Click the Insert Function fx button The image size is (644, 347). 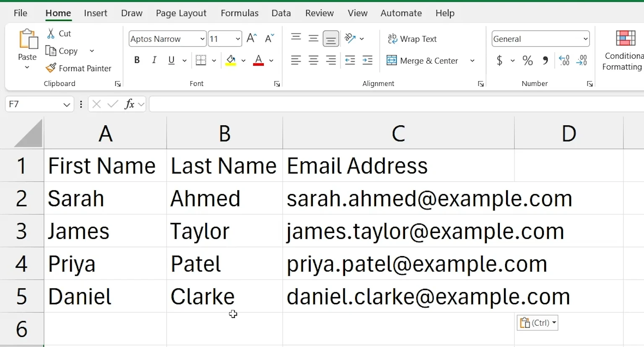point(130,104)
